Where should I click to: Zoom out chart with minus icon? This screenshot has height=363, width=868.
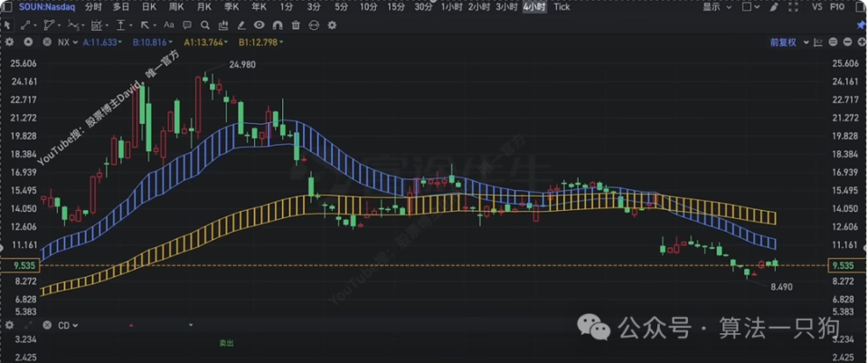tap(847, 43)
